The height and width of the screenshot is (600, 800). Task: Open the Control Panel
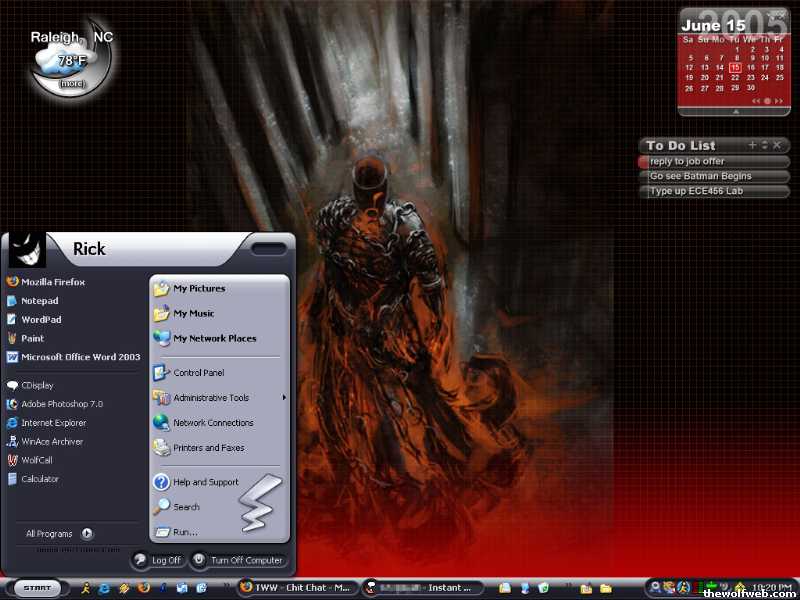pyautogui.click(x=198, y=373)
